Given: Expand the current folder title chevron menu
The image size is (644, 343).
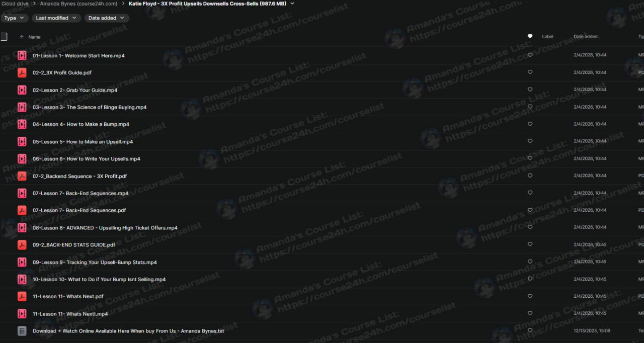Looking at the screenshot, I should point(292,4).
